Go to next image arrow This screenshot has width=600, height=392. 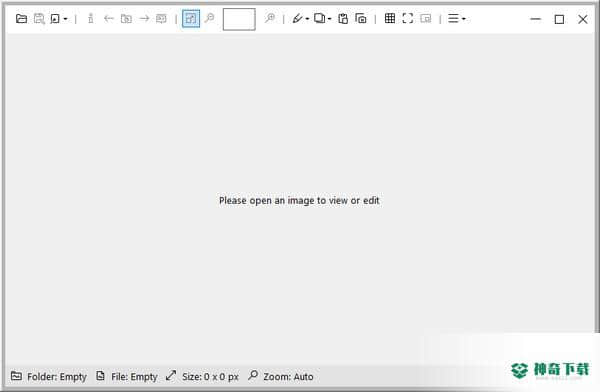144,18
